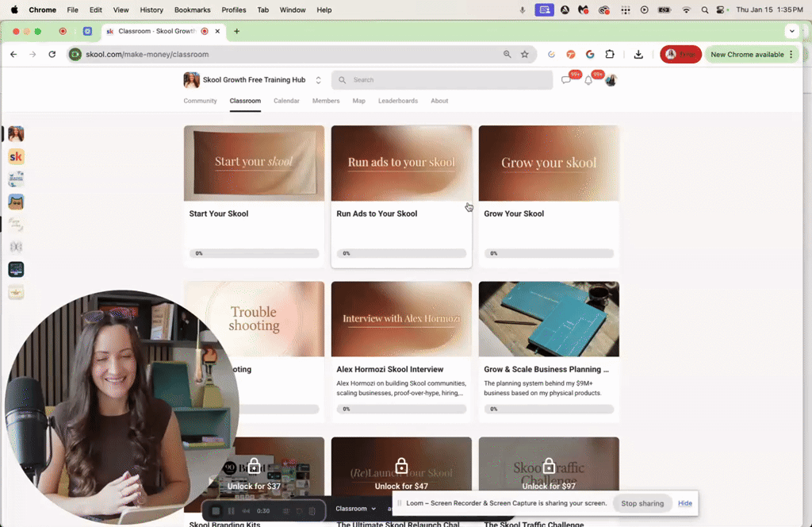
Task: Open the chat messages icon
Action: click(x=565, y=80)
